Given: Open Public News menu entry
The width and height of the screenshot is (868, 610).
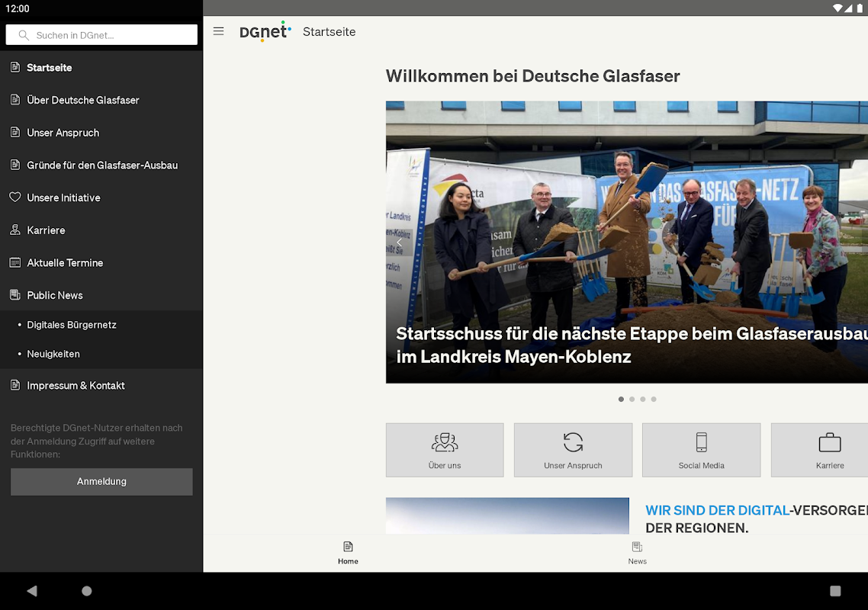Looking at the screenshot, I should (101, 295).
